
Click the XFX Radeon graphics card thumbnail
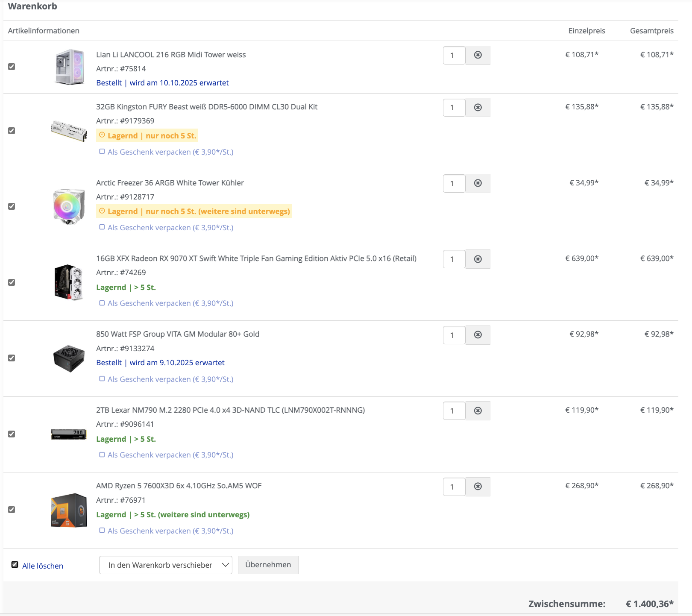click(x=69, y=282)
